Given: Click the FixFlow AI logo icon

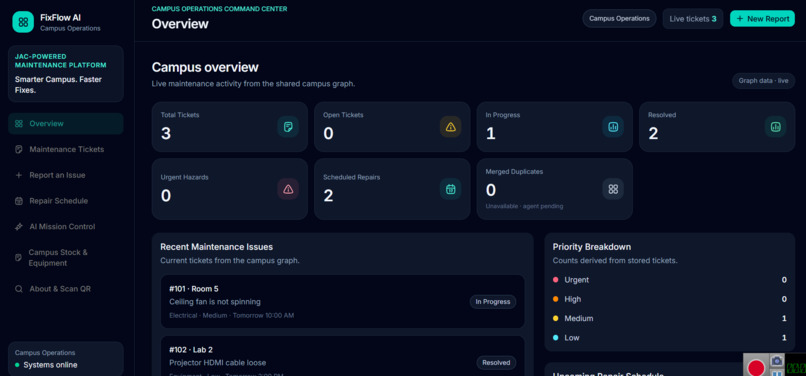Looking at the screenshot, I should pos(23,22).
